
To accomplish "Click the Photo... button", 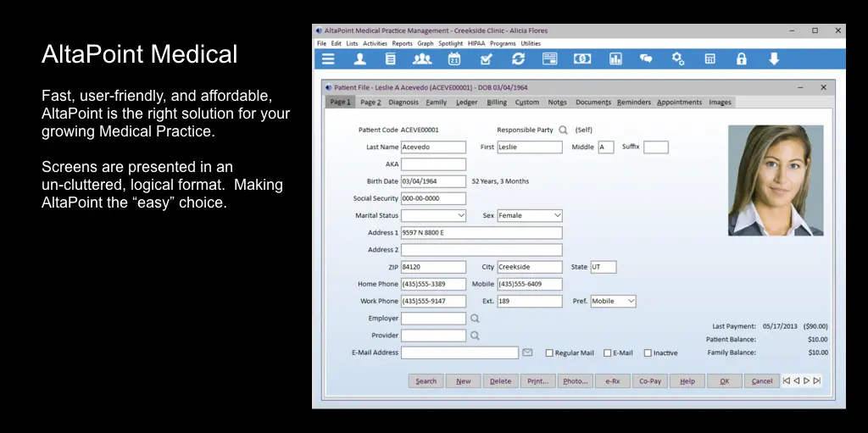I will pos(576,381).
